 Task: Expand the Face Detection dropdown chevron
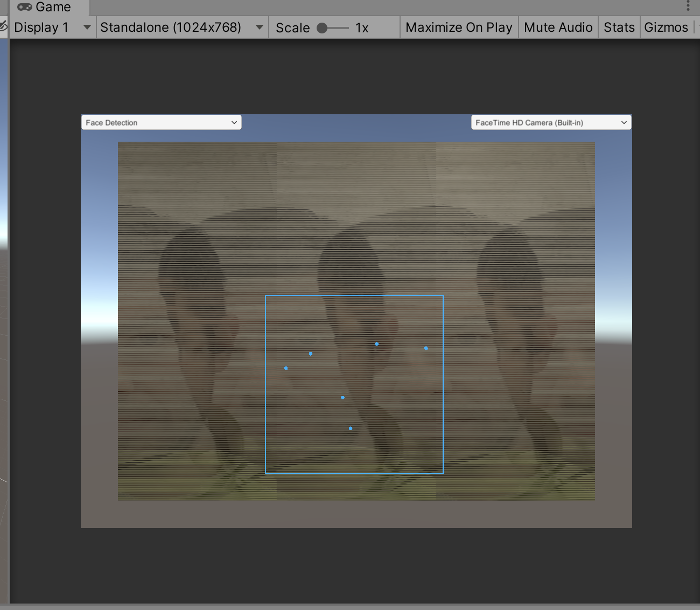point(234,122)
